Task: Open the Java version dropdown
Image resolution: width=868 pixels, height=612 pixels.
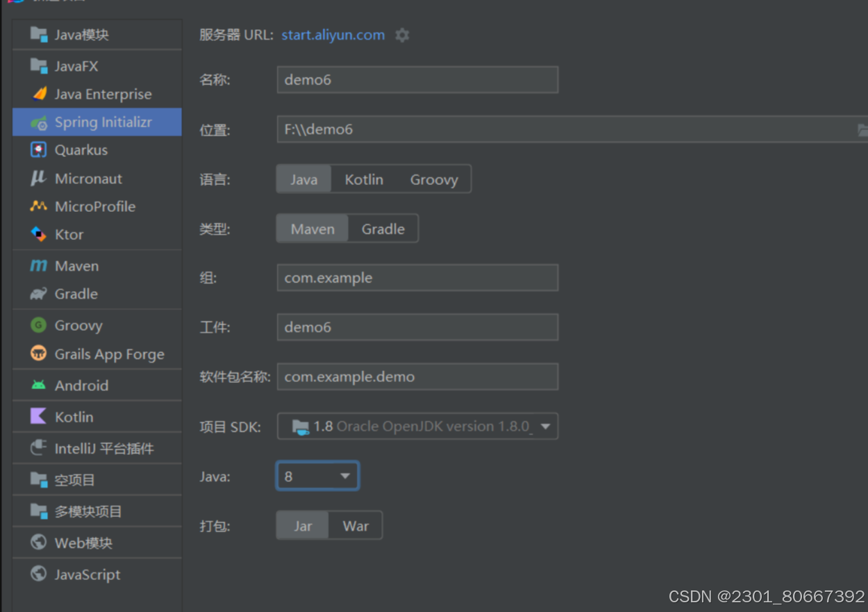Action: tap(317, 476)
